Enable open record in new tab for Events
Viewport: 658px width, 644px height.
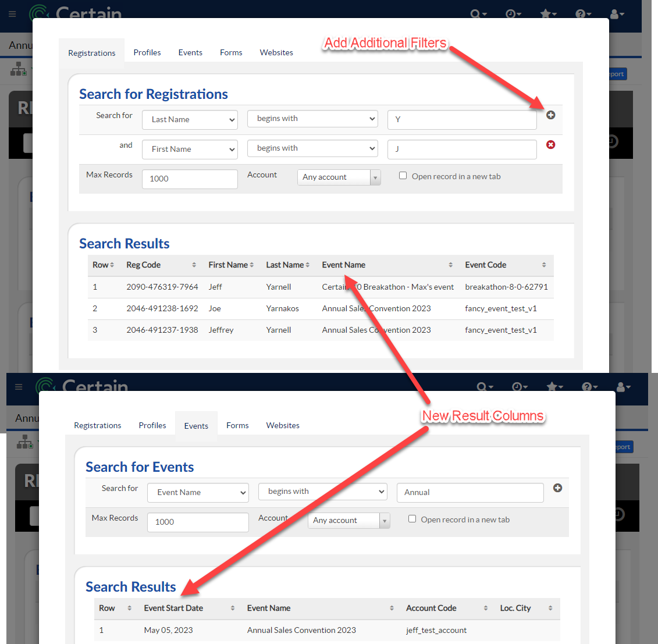tap(412, 518)
